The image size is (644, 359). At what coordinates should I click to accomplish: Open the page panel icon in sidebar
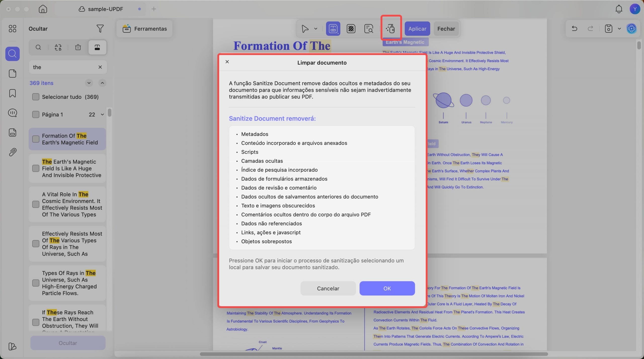12,73
